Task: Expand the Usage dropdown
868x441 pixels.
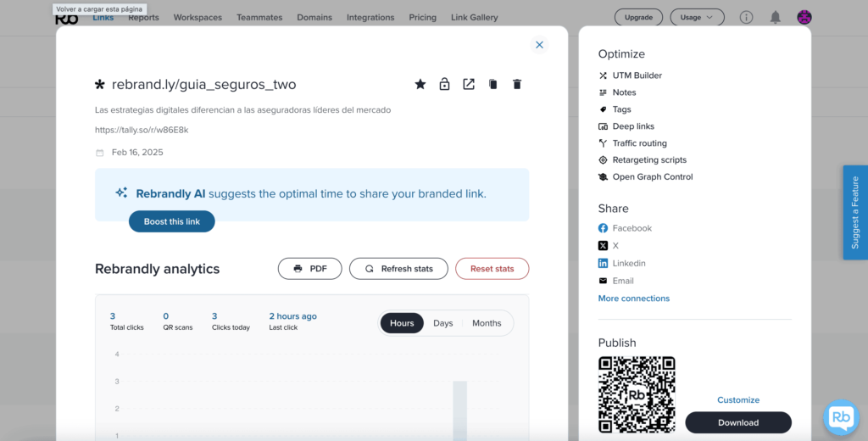Action: click(697, 17)
